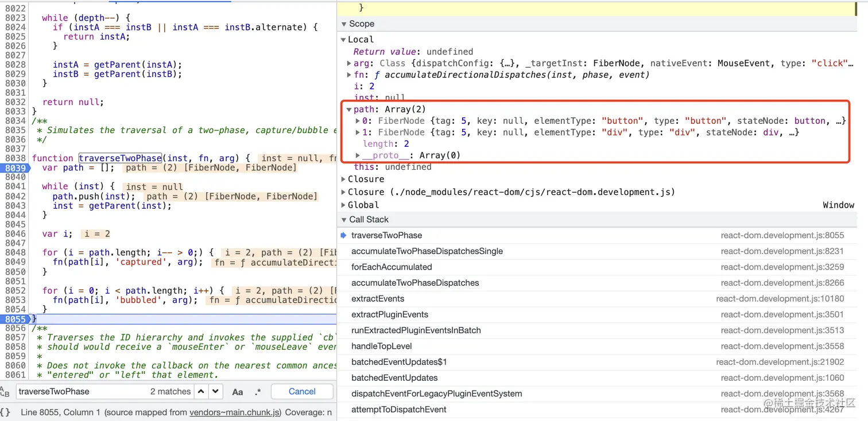Click the 'path.push(inst);' code statement
This screenshot has width=868, height=421.
[x=94, y=196]
